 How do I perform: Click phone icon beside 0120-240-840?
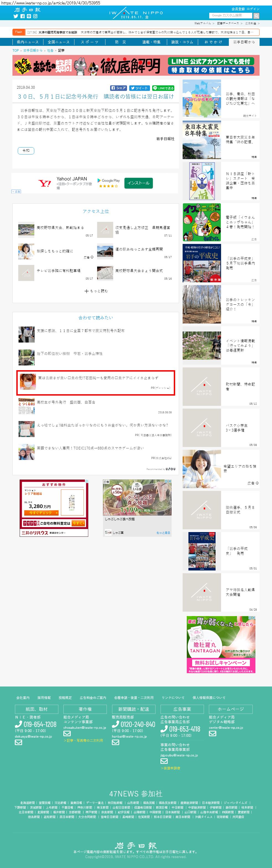(x=115, y=724)
